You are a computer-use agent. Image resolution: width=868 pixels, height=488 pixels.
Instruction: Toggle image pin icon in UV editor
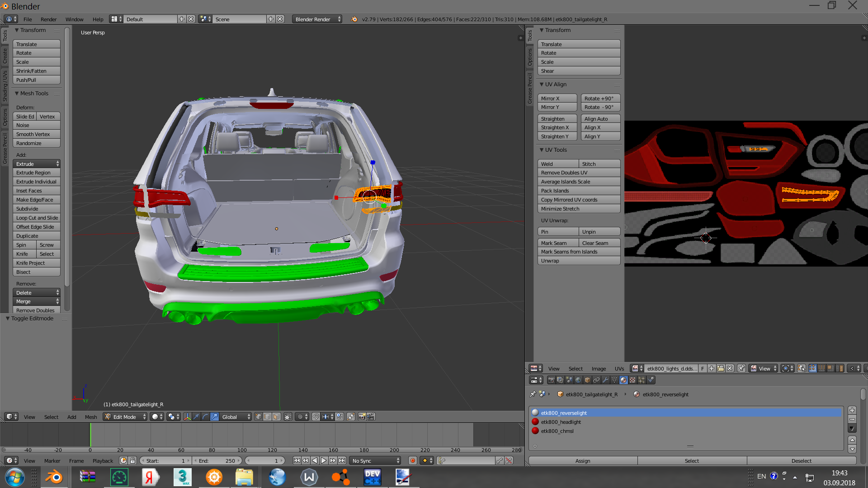(741, 368)
